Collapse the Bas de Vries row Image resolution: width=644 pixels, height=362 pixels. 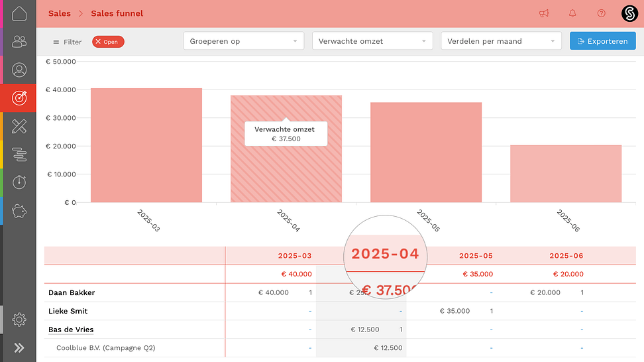[x=71, y=330]
